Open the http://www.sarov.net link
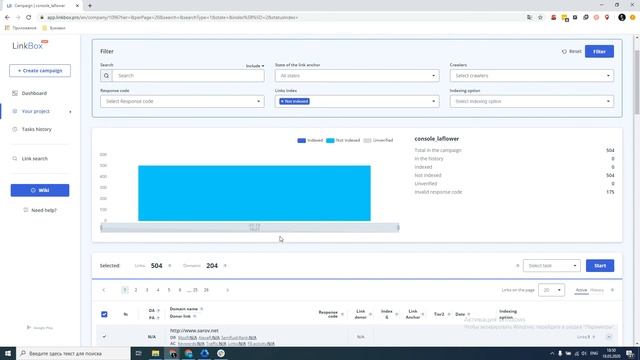 194,331
